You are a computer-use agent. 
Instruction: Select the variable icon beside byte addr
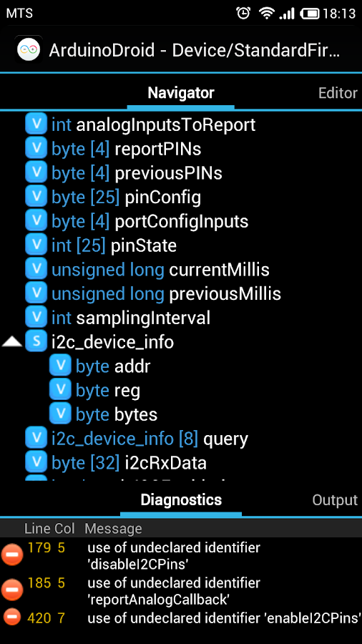coord(60,366)
